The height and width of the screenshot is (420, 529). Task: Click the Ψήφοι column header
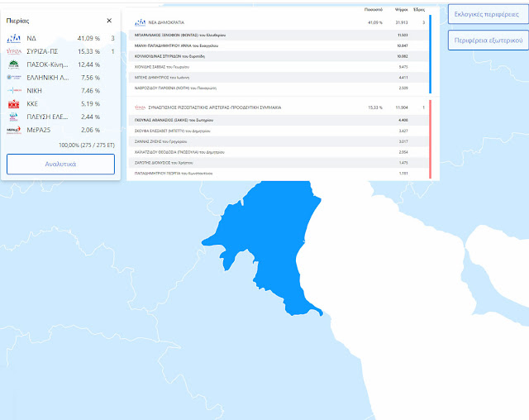pos(402,10)
